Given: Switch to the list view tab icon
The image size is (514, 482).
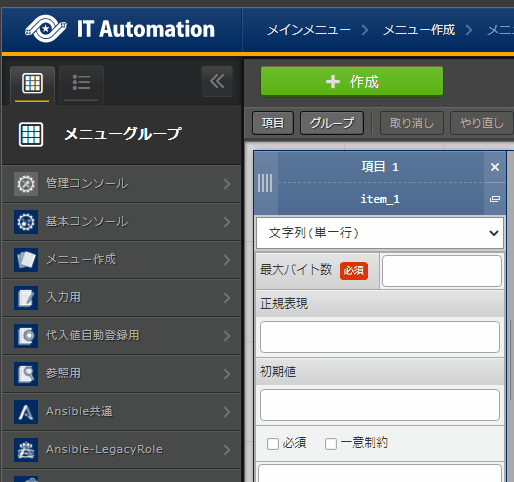Looking at the screenshot, I should coord(81,83).
